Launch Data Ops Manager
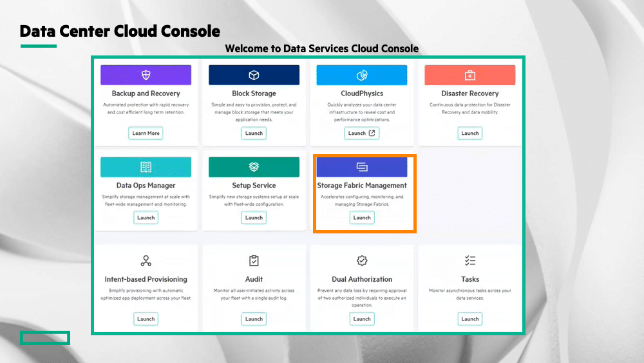Image resolution: width=644 pixels, height=363 pixels. (146, 217)
